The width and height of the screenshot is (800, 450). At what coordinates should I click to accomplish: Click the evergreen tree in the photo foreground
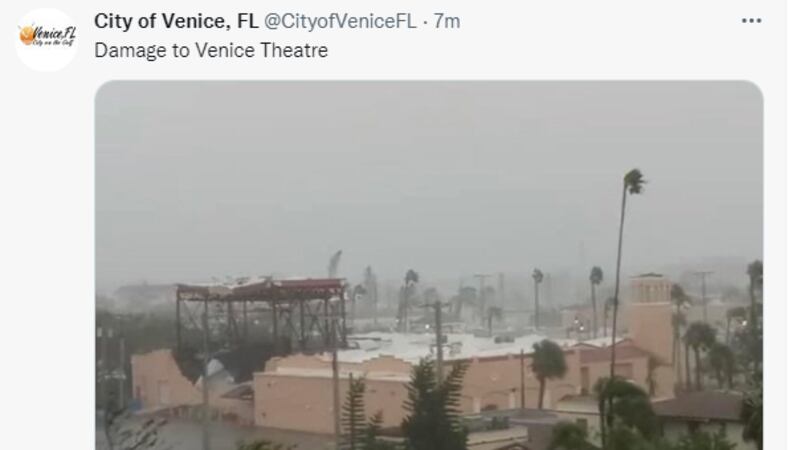pos(434,406)
